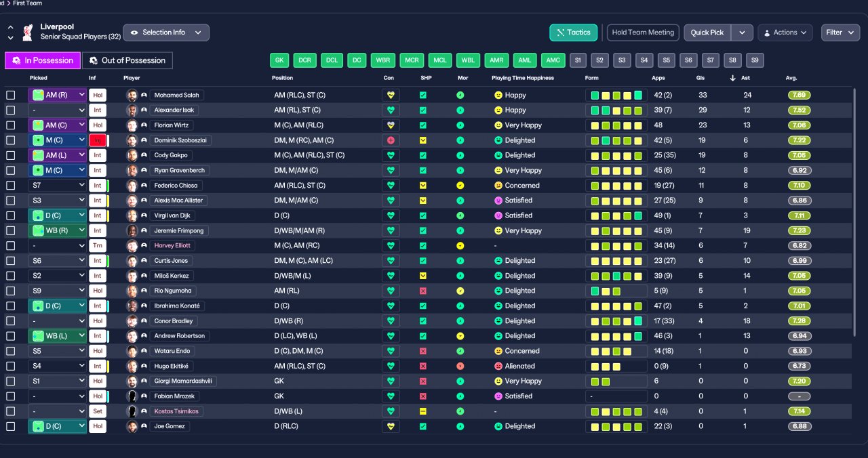Open the Actions dropdown menu
Viewport: 868px width, 458px height.
tap(785, 33)
